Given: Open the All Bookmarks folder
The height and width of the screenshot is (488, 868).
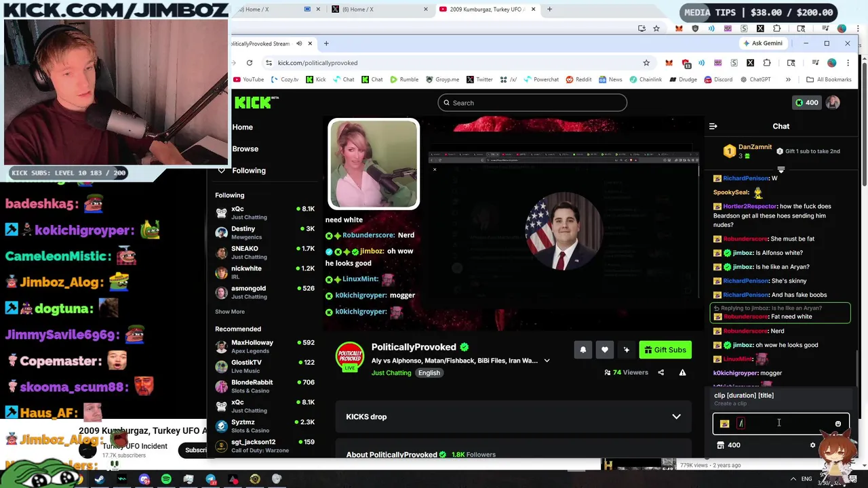Looking at the screenshot, I should [x=829, y=79].
